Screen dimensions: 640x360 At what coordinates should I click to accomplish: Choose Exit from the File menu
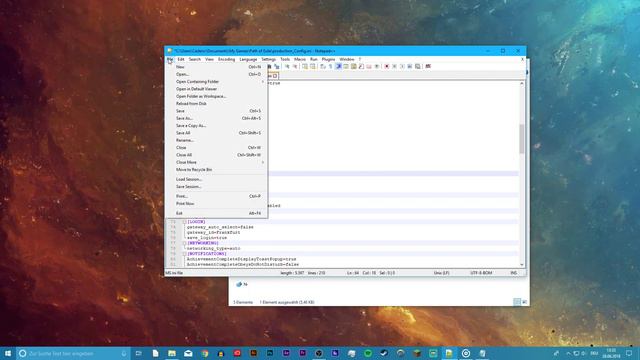(216, 213)
